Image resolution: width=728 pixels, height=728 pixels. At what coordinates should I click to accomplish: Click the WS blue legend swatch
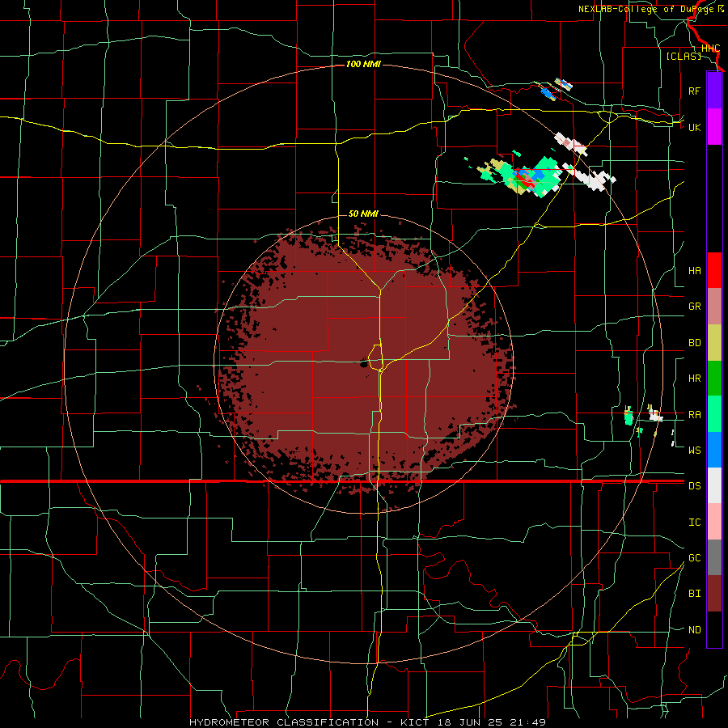pyautogui.click(x=714, y=450)
